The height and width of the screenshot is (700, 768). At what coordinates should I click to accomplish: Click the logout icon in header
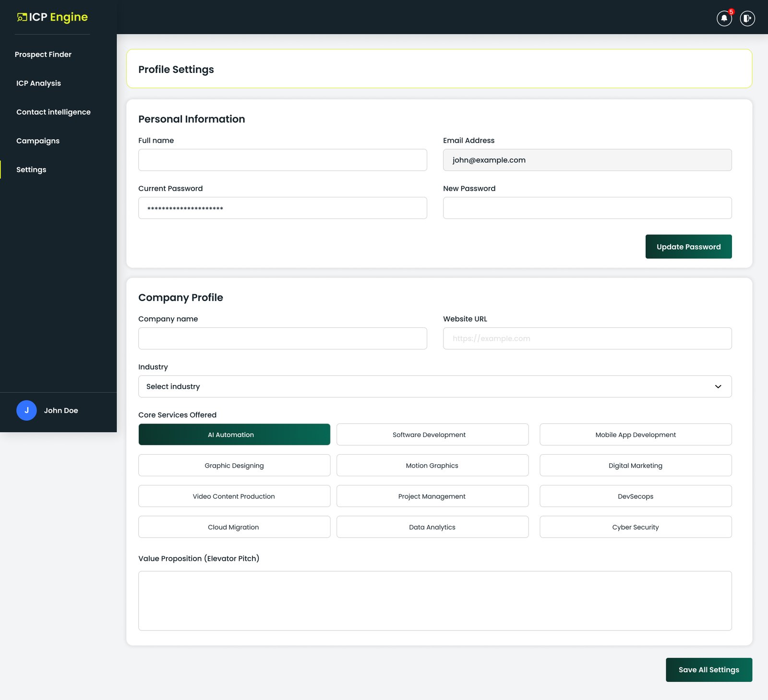point(747,18)
